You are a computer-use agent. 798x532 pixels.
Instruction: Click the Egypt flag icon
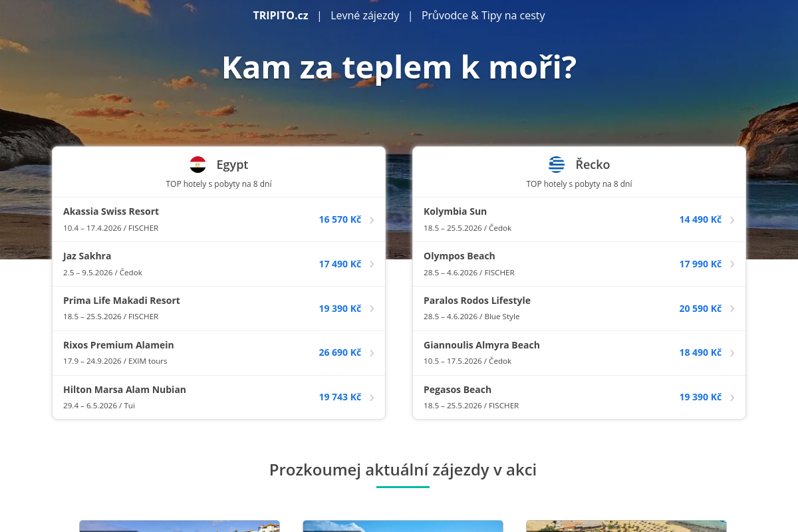coord(198,164)
